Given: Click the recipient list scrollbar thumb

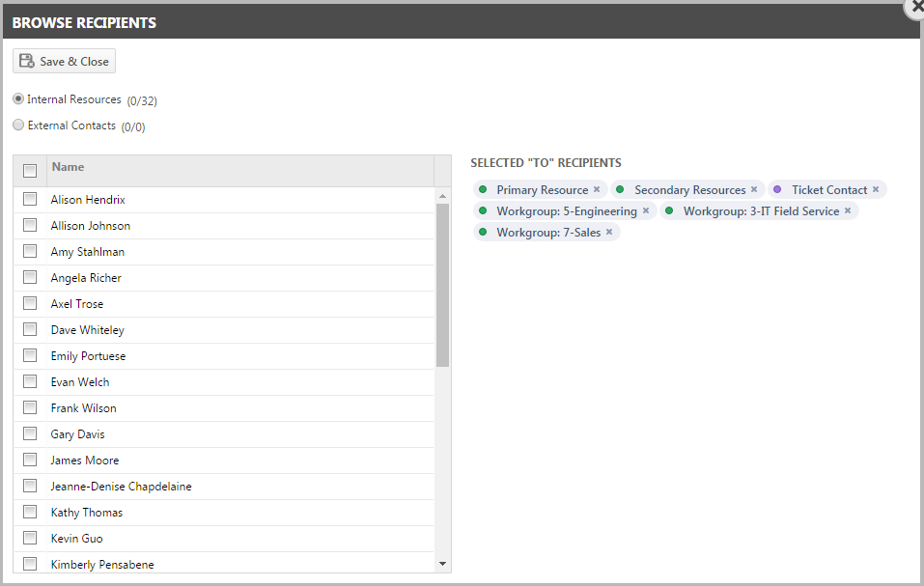Looking at the screenshot, I should coord(442,286).
